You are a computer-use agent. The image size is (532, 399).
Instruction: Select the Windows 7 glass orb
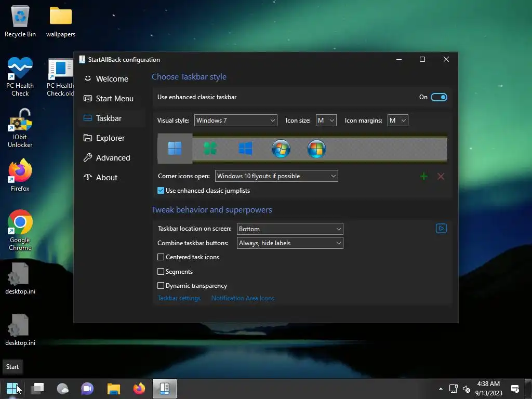click(x=281, y=149)
